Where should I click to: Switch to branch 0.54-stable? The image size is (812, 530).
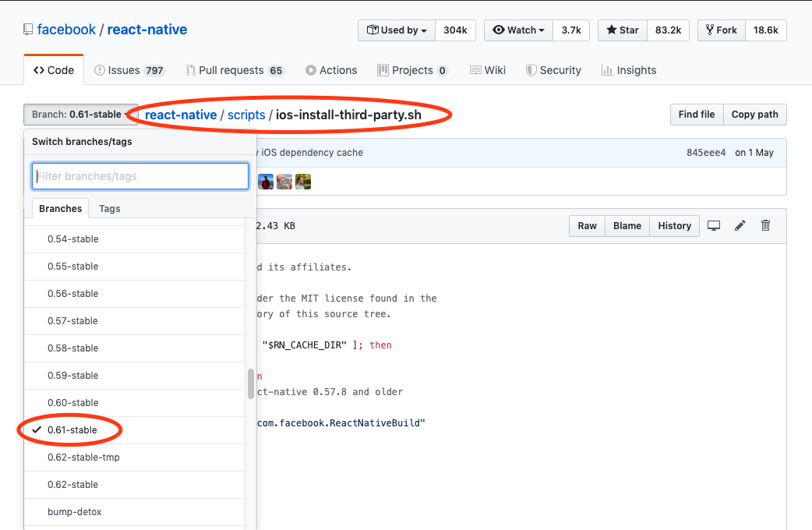point(135,238)
